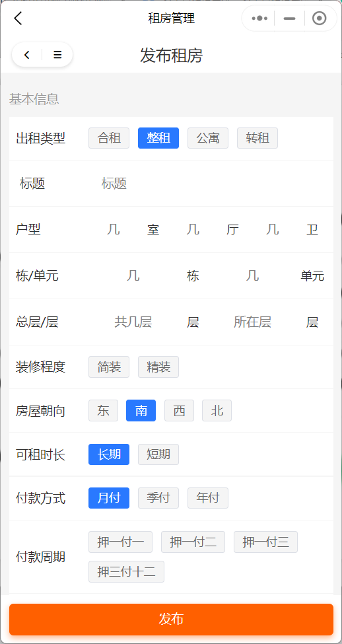Close the mini program via circle icon
The height and width of the screenshot is (644, 342).
point(319,18)
